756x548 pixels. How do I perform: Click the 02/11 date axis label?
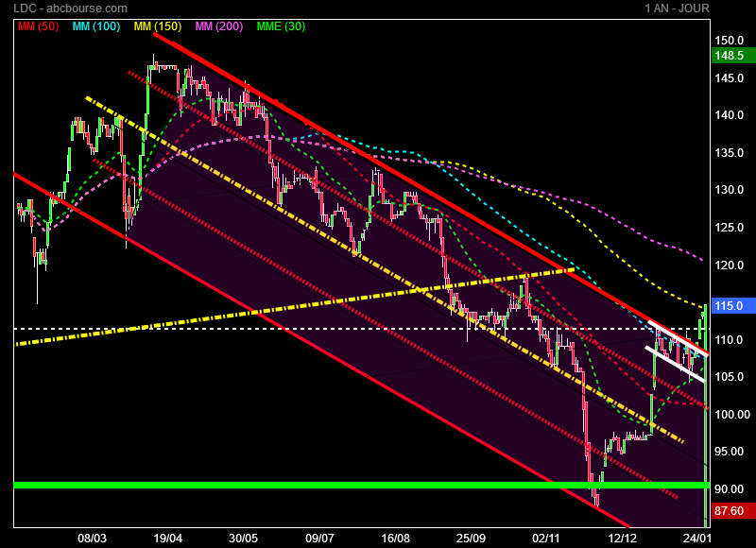pyautogui.click(x=546, y=539)
